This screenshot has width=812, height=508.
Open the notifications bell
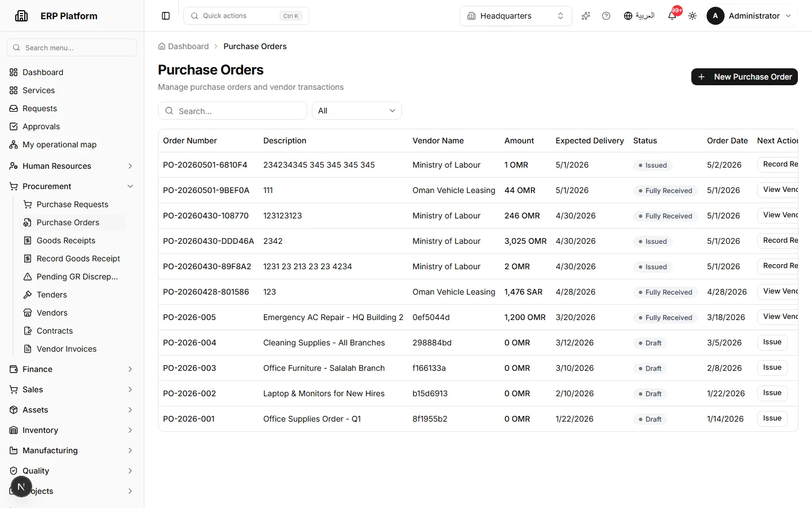pyautogui.click(x=672, y=16)
